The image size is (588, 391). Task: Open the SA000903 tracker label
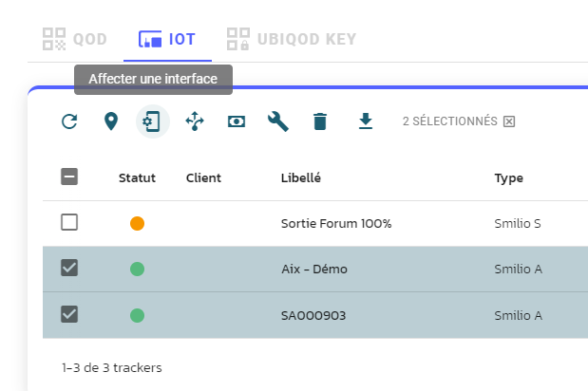pyautogui.click(x=313, y=316)
